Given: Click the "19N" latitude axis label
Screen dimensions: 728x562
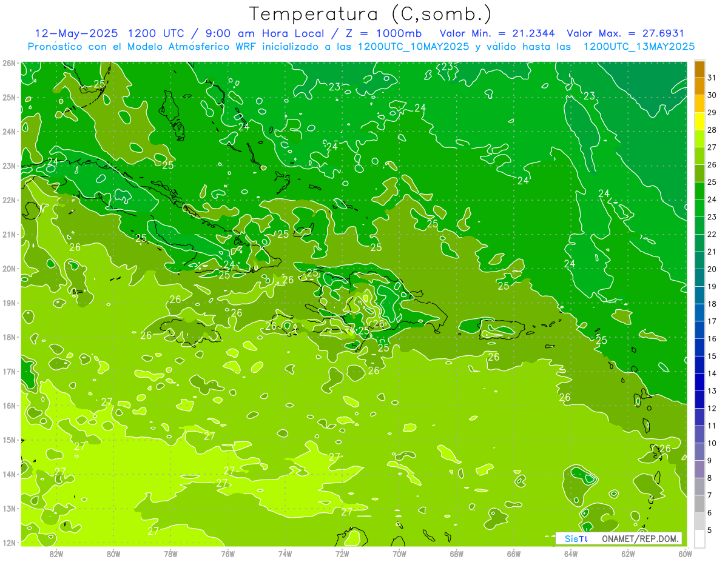Looking at the screenshot, I should [9, 303].
